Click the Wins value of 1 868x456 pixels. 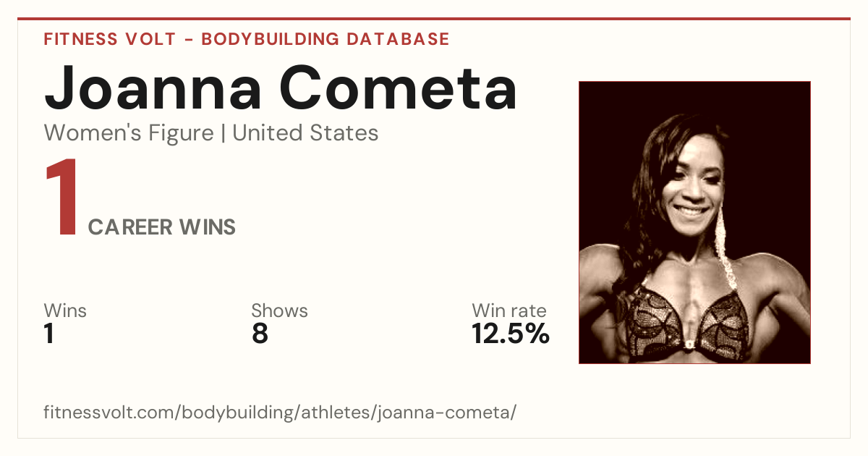click(x=49, y=334)
